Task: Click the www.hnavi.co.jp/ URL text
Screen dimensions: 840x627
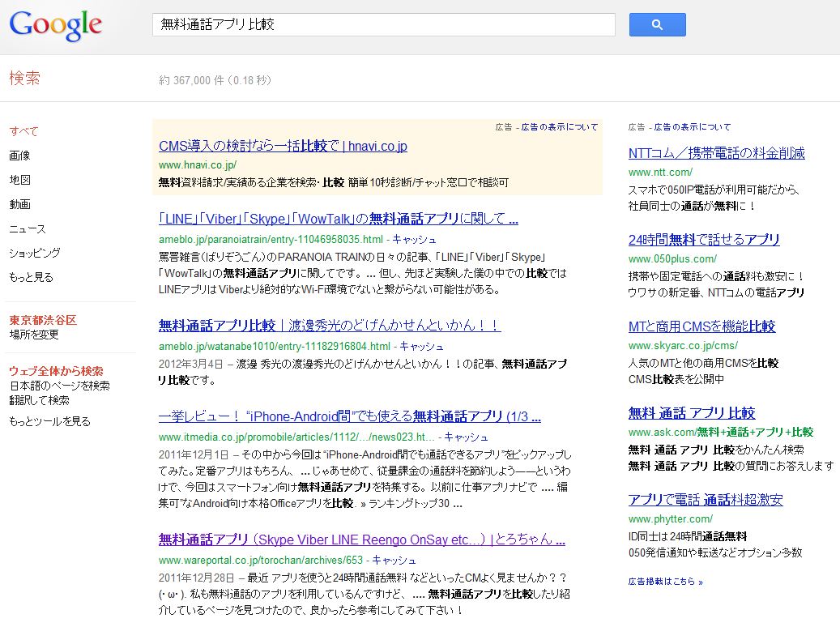Action: [198, 165]
